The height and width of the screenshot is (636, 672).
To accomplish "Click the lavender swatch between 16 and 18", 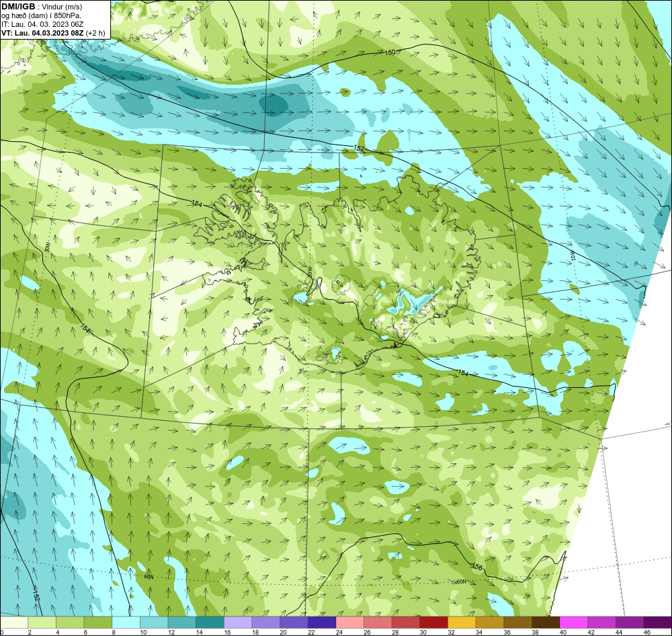I will [x=239, y=623].
